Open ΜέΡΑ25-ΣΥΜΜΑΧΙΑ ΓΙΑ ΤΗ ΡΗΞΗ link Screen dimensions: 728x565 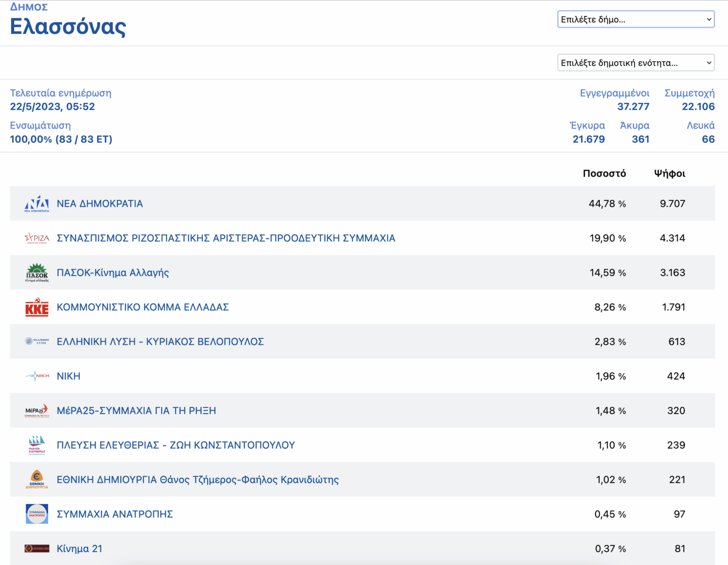pos(136,410)
